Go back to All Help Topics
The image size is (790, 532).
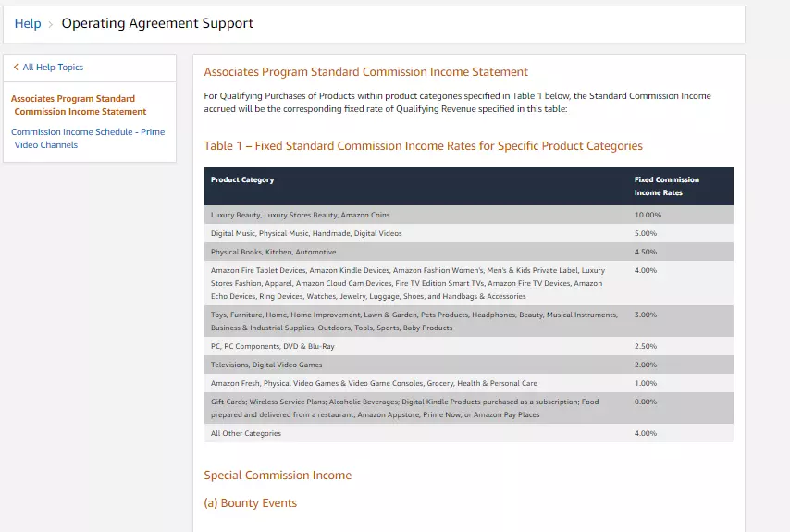click(53, 67)
